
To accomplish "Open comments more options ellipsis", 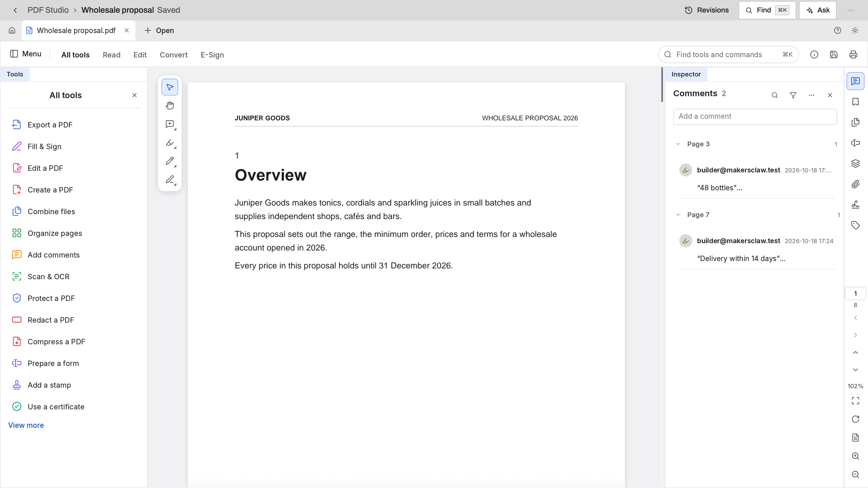I will [x=811, y=95].
